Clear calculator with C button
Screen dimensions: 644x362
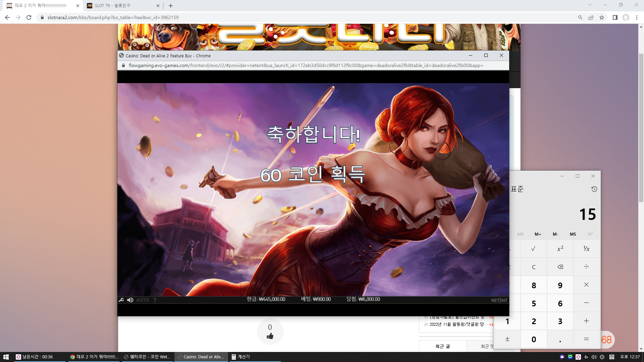click(534, 267)
